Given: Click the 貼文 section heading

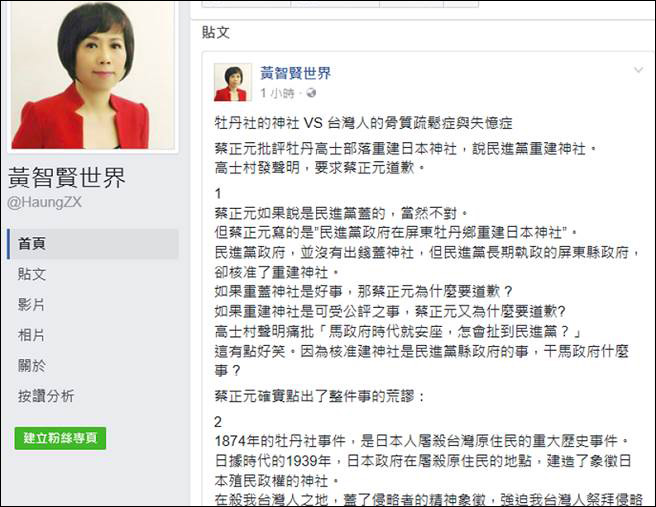Looking at the screenshot, I should coord(216,33).
